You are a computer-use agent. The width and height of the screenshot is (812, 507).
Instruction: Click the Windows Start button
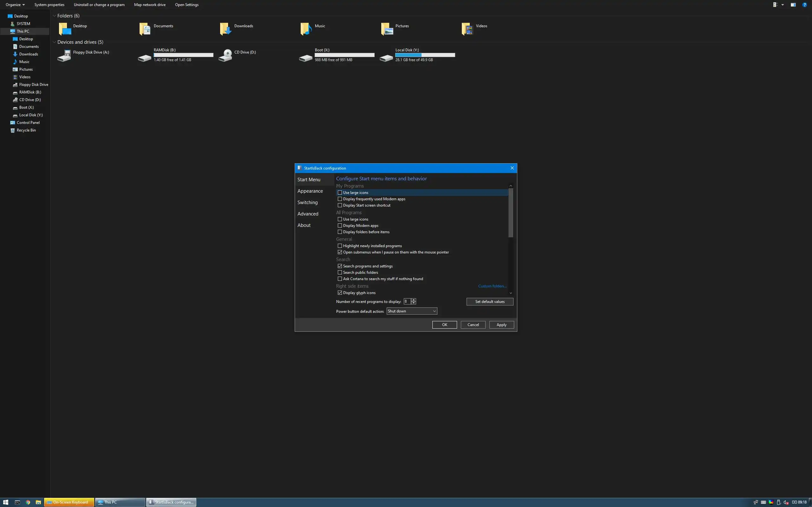coord(5,502)
